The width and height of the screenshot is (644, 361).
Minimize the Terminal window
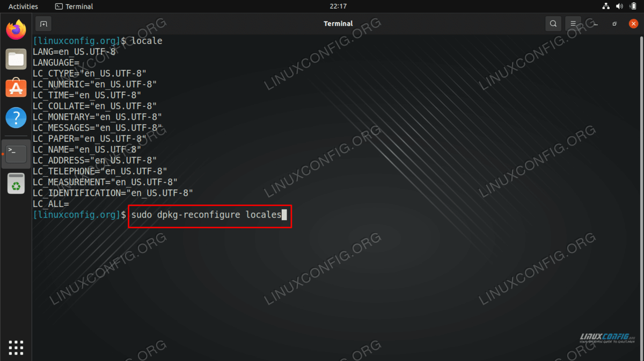click(595, 24)
